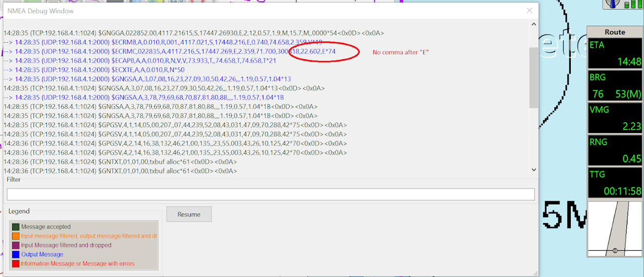Click the green Message accepted swatch

click(x=16, y=227)
